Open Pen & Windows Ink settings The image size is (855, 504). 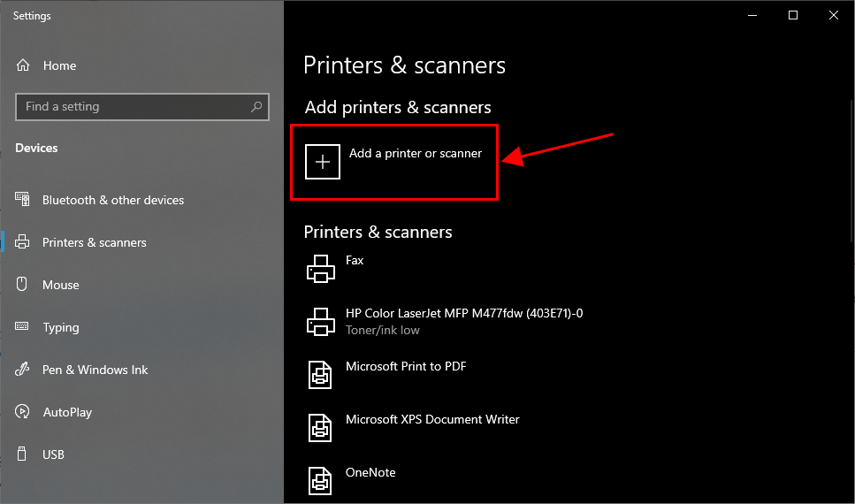(95, 370)
